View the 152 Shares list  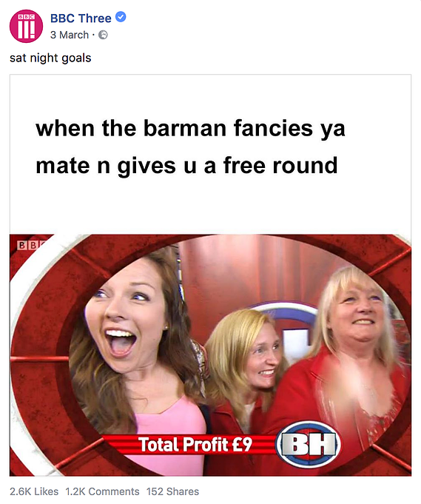coord(173,491)
